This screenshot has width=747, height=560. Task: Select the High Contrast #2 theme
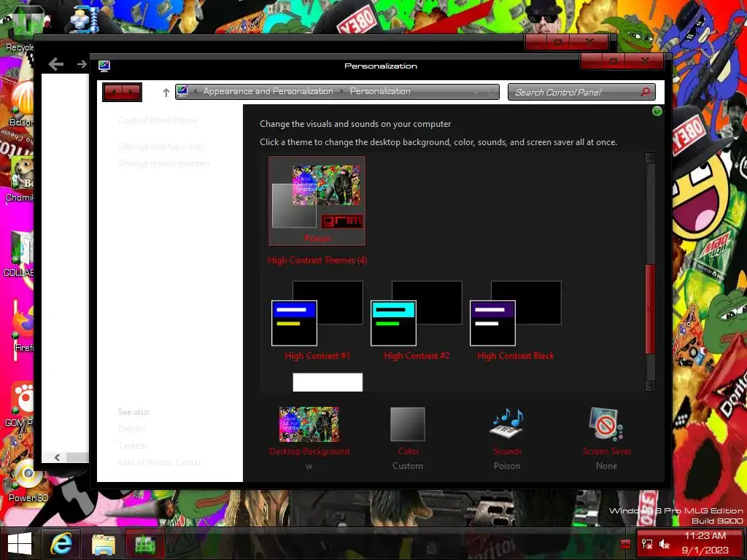[x=417, y=321]
